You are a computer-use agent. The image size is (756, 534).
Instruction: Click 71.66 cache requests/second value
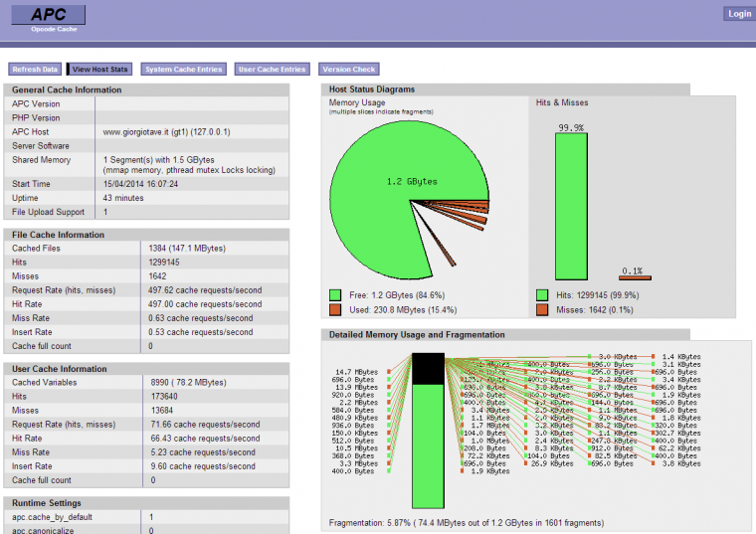point(205,424)
